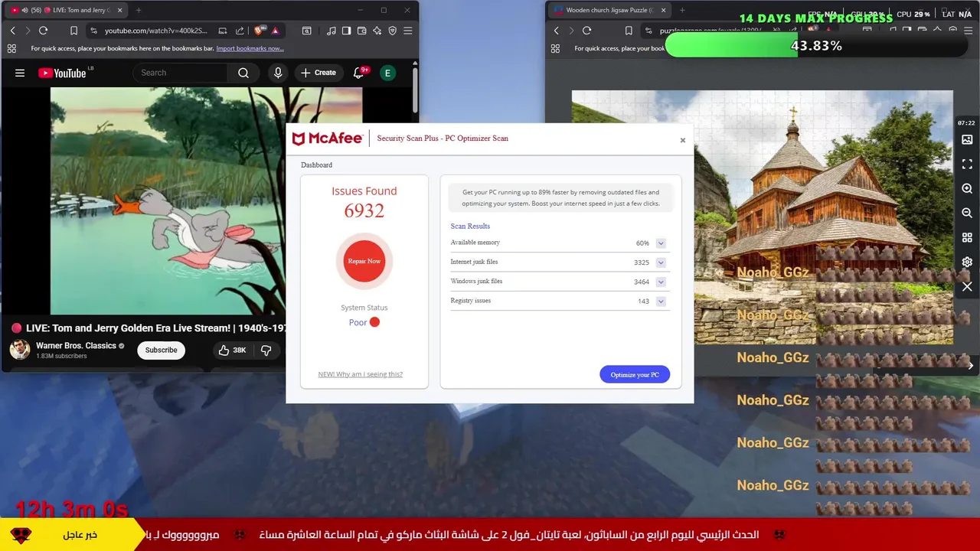Like the Tom and Jerry stream
The height and width of the screenshot is (551, 980).
click(x=231, y=350)
